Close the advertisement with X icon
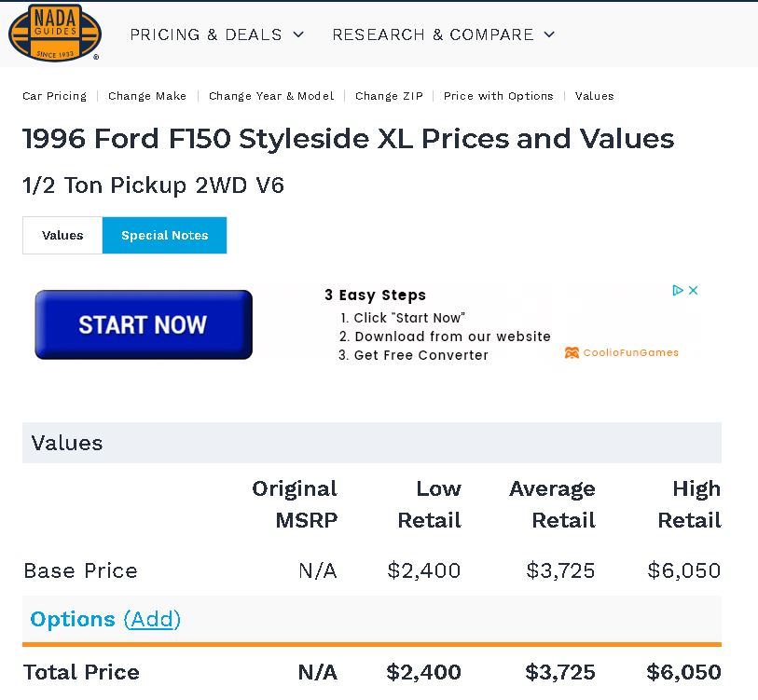This screenshot has height=700, width=758. click(694, 290)
